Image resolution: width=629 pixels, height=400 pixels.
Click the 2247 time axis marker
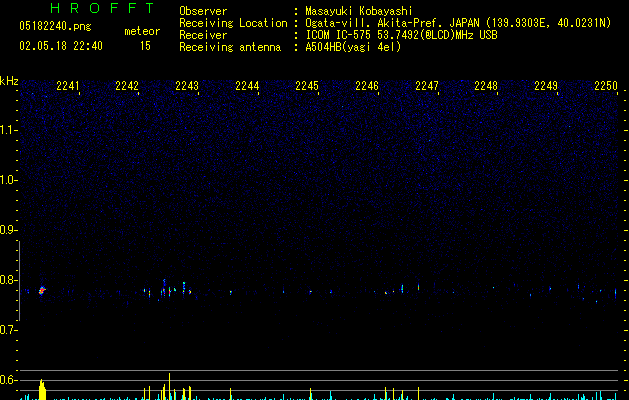click(427, 86)
